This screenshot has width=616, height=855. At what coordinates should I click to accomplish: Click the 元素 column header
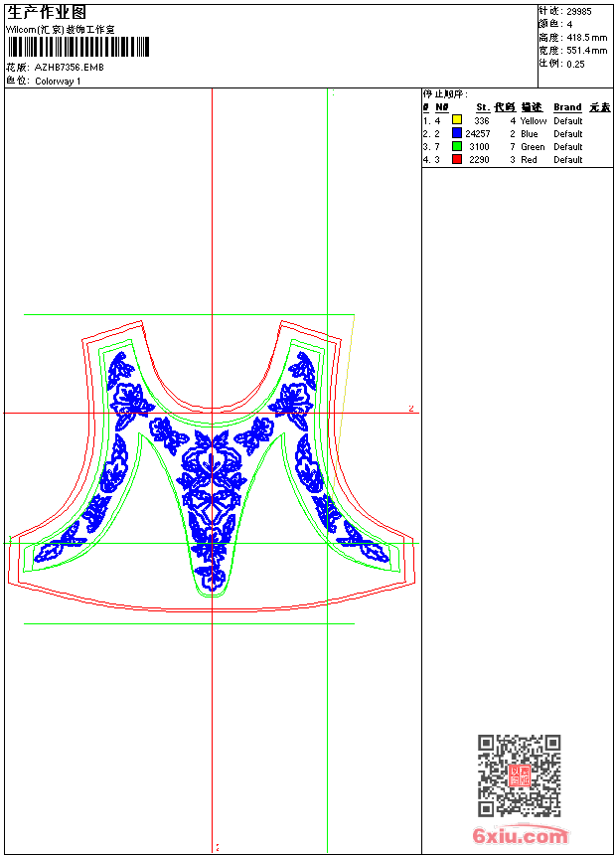[600, 107]
